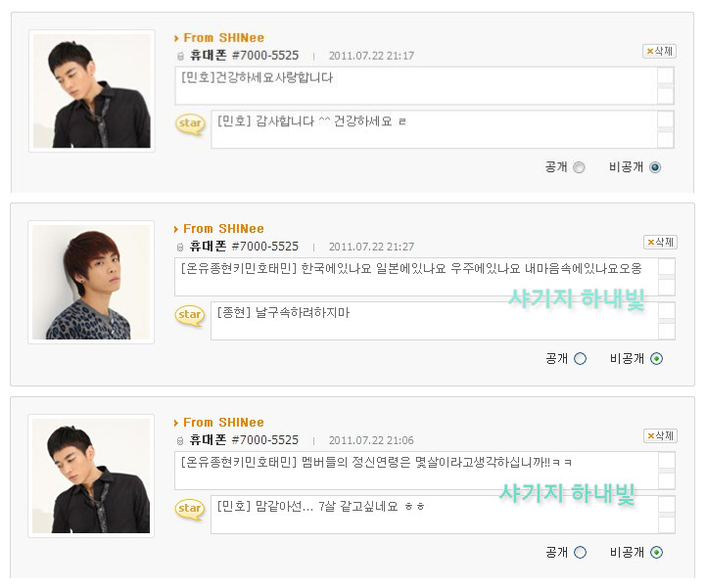The width and height of the screenshot is (705, 588).
Task: Open Jonghyun's profile photo in the middle message
Action: [91, 282]
